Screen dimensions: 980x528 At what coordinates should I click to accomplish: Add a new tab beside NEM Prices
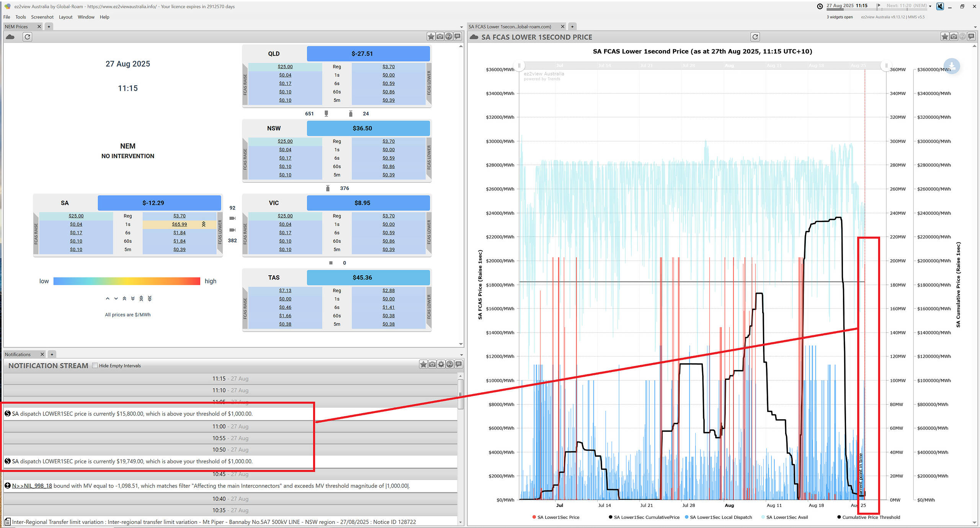click(49, 26)
